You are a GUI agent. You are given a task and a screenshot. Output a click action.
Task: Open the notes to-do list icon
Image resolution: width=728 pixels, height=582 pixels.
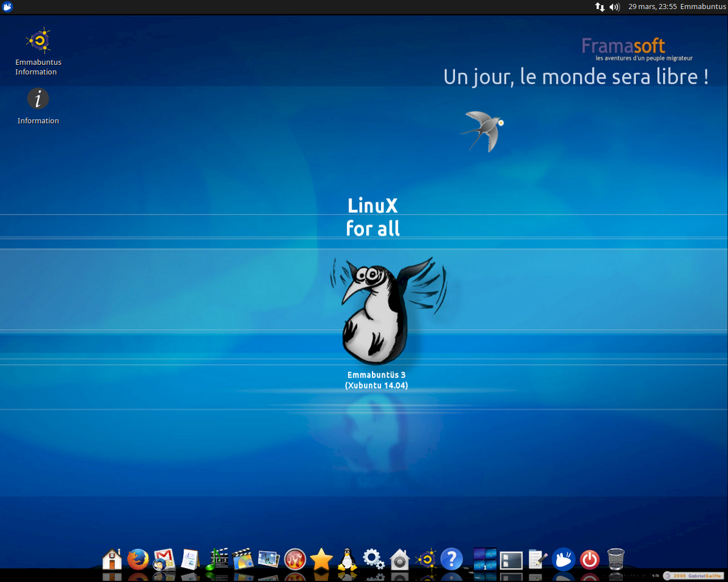tap(535, 559)
